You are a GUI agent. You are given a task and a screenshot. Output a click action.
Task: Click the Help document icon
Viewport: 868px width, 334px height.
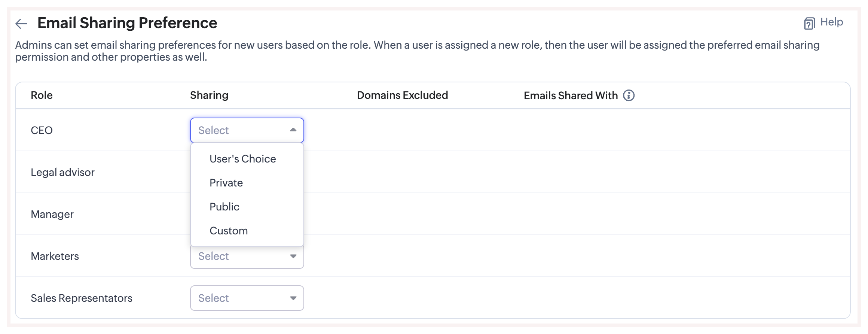pos(809,24)
